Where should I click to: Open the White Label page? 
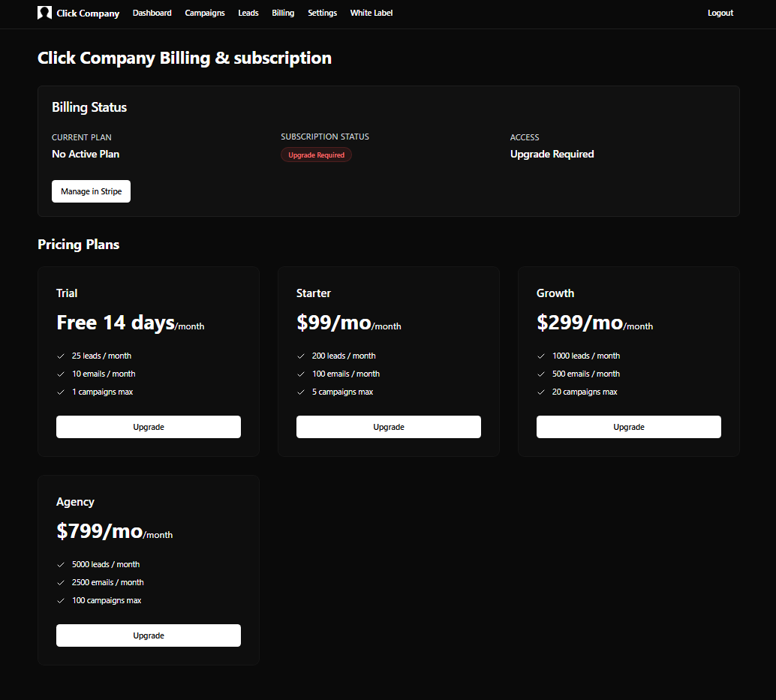(x=371, y=13)
